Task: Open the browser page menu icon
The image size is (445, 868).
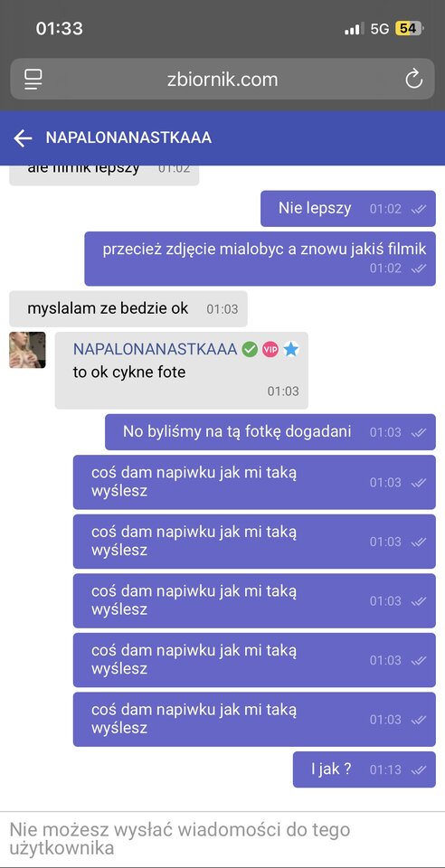Action: (33, 80)
